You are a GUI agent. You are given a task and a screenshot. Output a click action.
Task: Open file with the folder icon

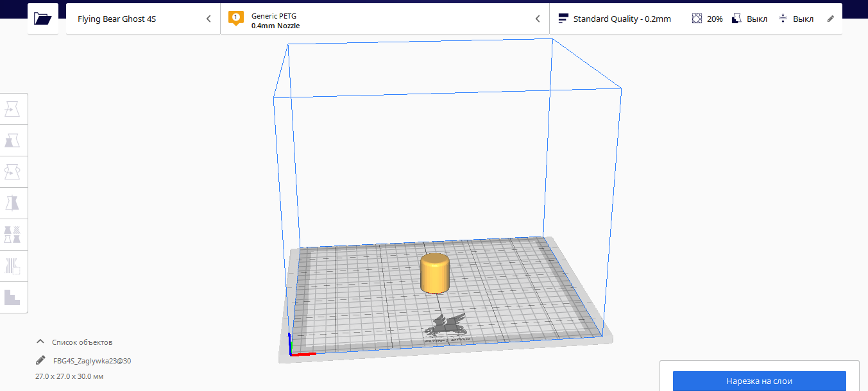click(43, 19)
